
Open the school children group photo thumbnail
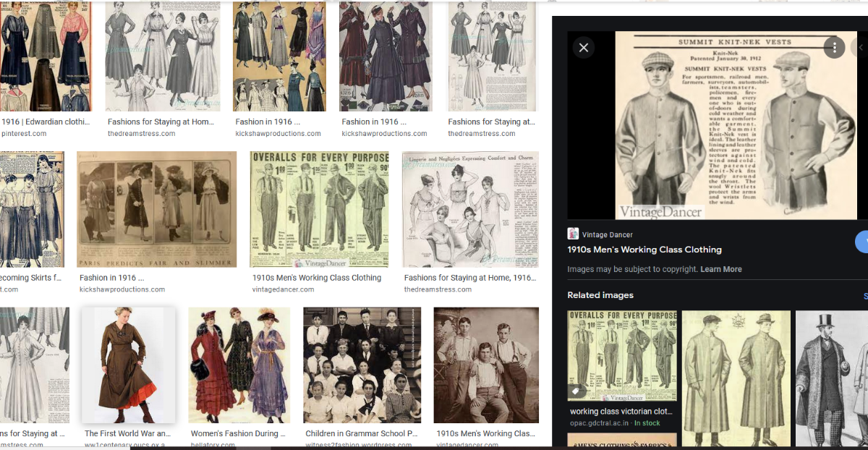coord(361,365)
